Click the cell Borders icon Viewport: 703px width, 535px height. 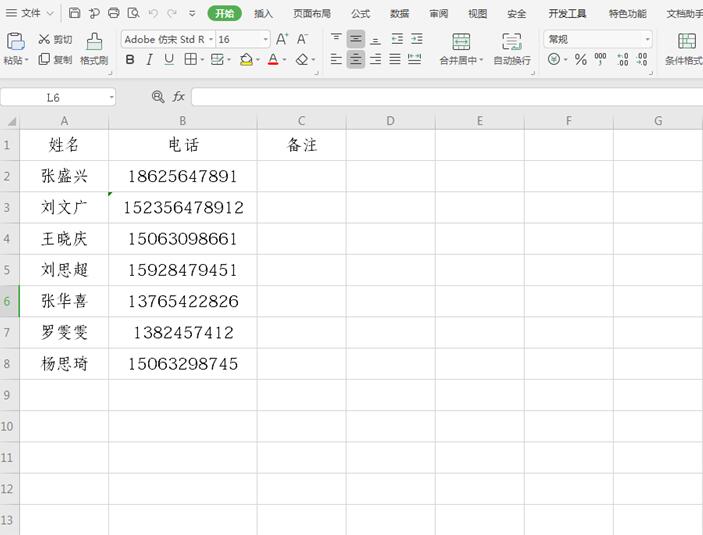click(x=191, y=59)
